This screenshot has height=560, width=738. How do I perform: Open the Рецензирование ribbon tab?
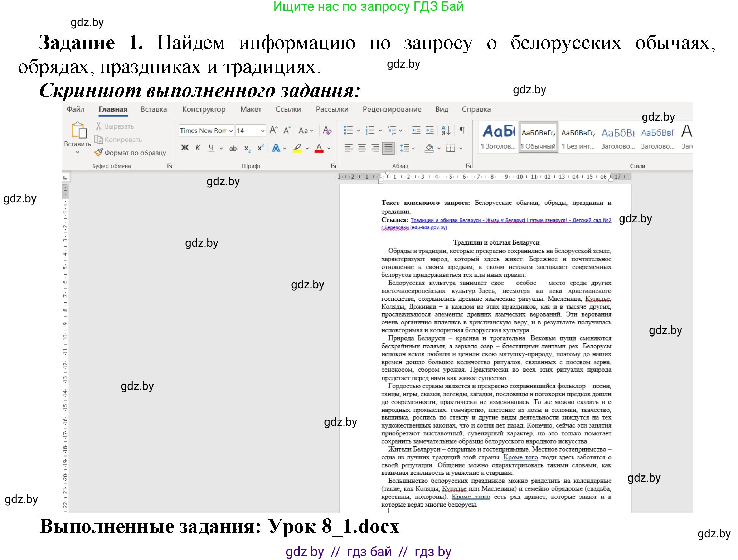coord(392,109)
